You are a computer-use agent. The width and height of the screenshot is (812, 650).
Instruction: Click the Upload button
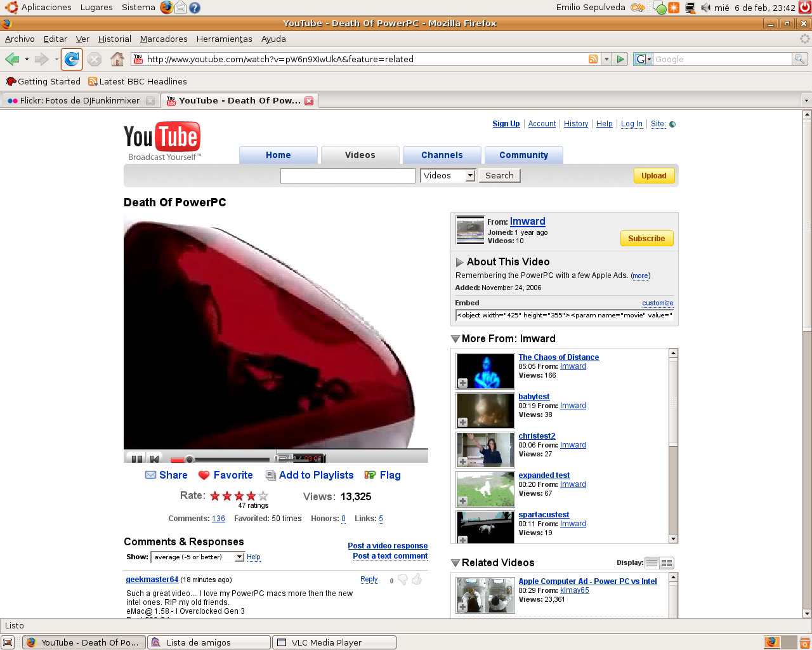click(x=653, y=176)
